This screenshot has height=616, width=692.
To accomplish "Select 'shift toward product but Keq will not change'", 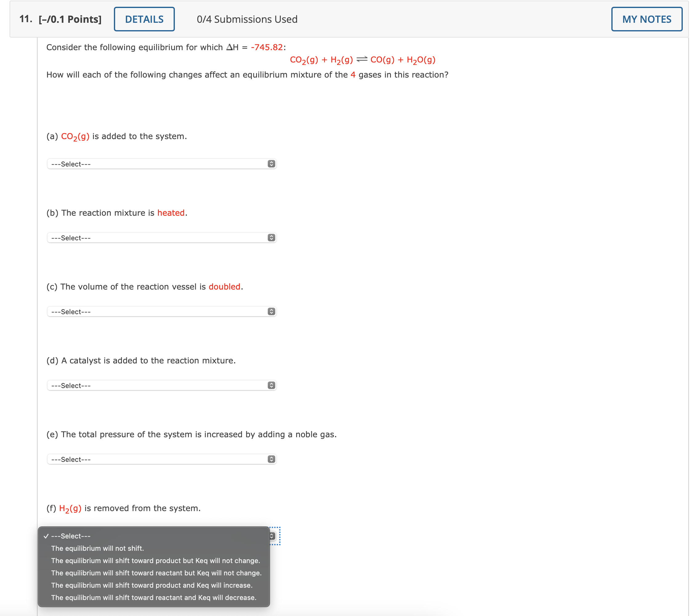I will [154, 561].
